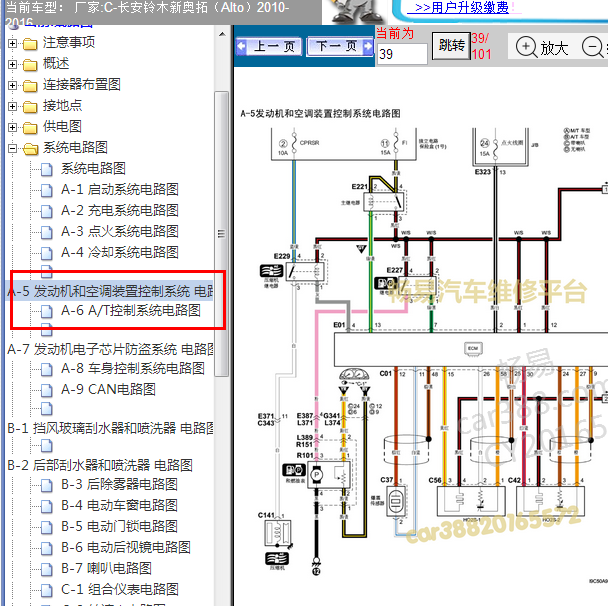
Task: Open A-6 A/T控制系统电路图
Action: point(131,311)
